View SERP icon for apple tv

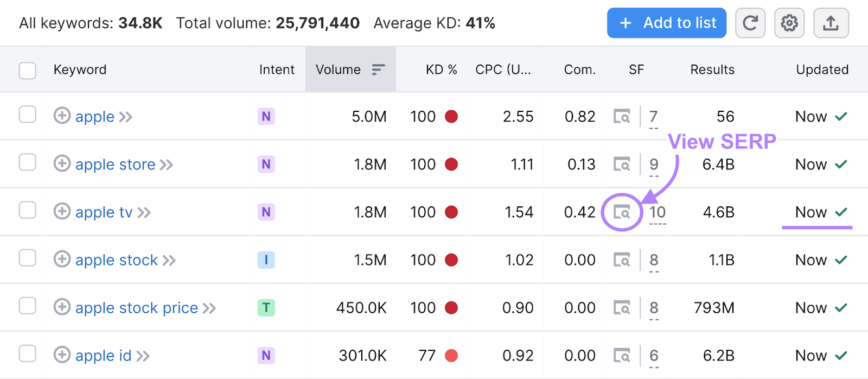(622, 212)
